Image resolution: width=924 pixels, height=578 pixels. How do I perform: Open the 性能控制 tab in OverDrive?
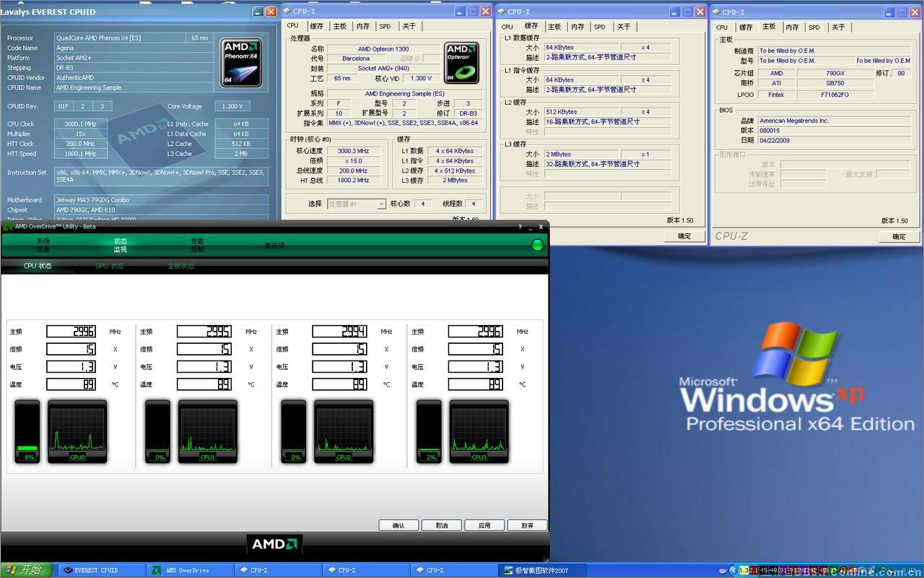197,245
